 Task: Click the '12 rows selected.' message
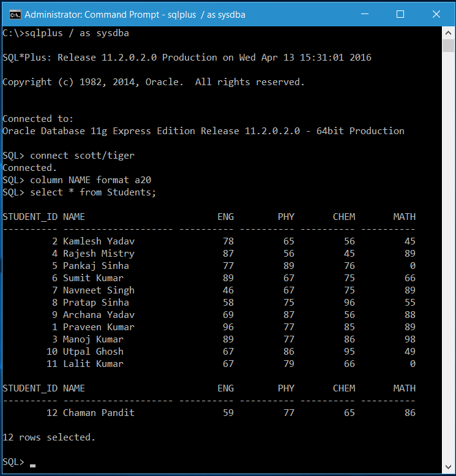49,437
